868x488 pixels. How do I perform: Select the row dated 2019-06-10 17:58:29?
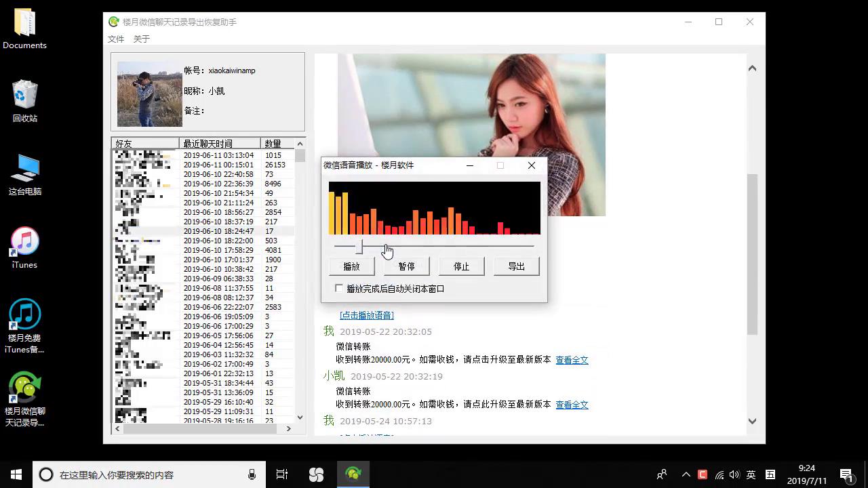203,250
